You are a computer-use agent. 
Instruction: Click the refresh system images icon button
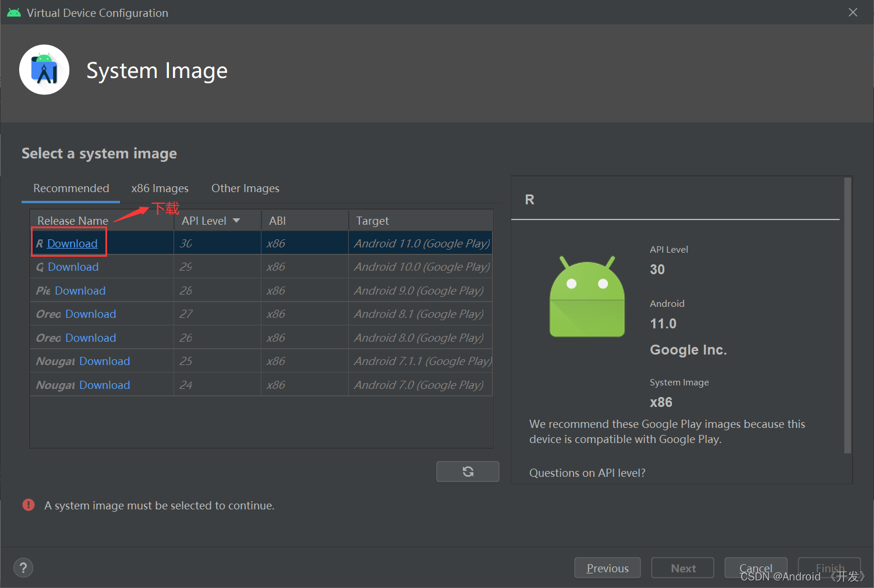(x=468, y=472)
